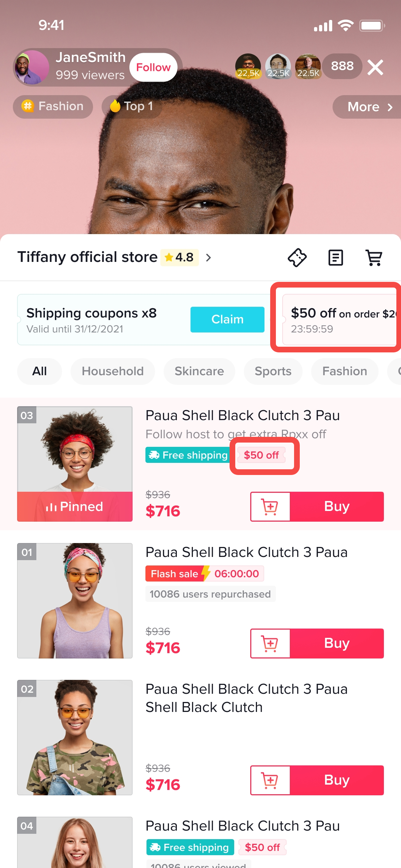Image resolution: width=401 pixels, height=868 pixels.
Task: Open the coupon ticket icon in store header
Action: pos(297,257)
